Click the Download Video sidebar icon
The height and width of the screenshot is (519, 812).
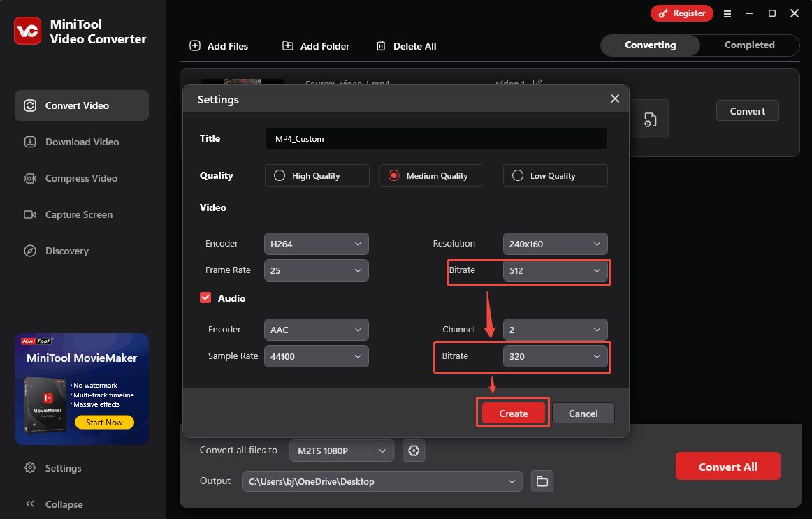[30, 142]
